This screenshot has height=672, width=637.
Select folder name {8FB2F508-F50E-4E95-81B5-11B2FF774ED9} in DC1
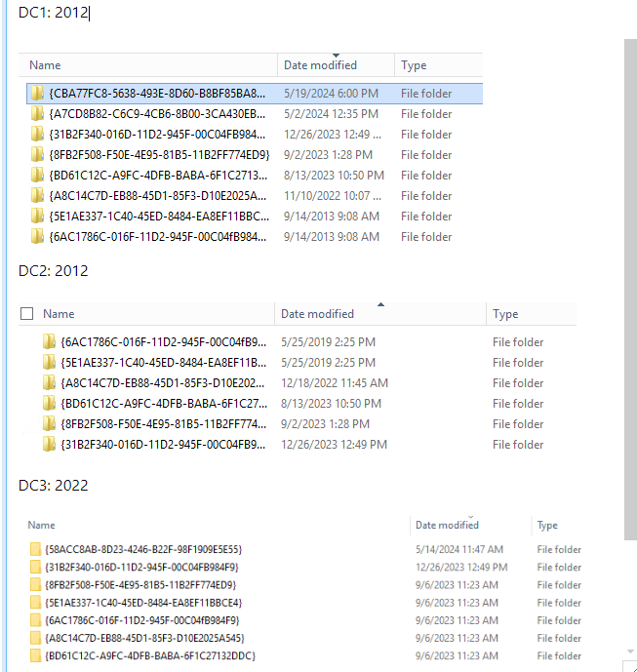click(159, 155)
